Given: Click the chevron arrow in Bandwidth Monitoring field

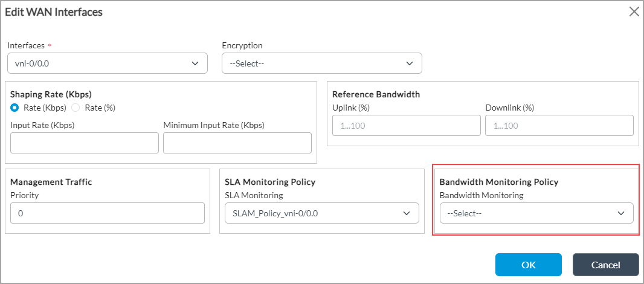Looking at the screenshot, I should [620, 213].
